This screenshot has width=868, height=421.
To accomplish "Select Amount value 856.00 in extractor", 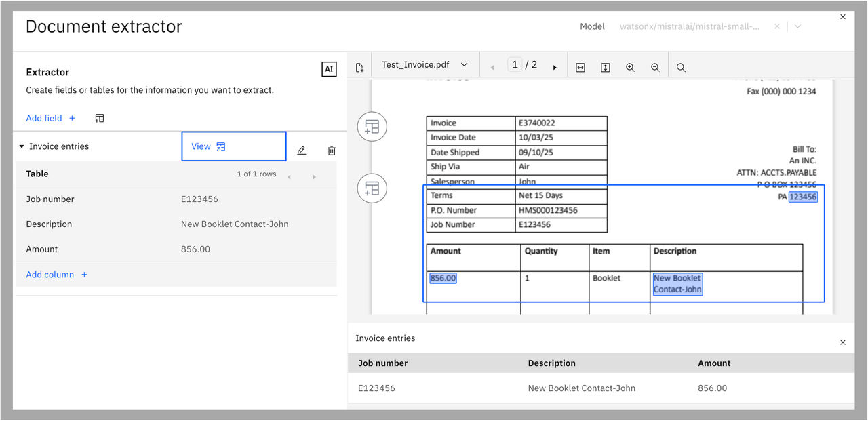I will click(195, 249).
